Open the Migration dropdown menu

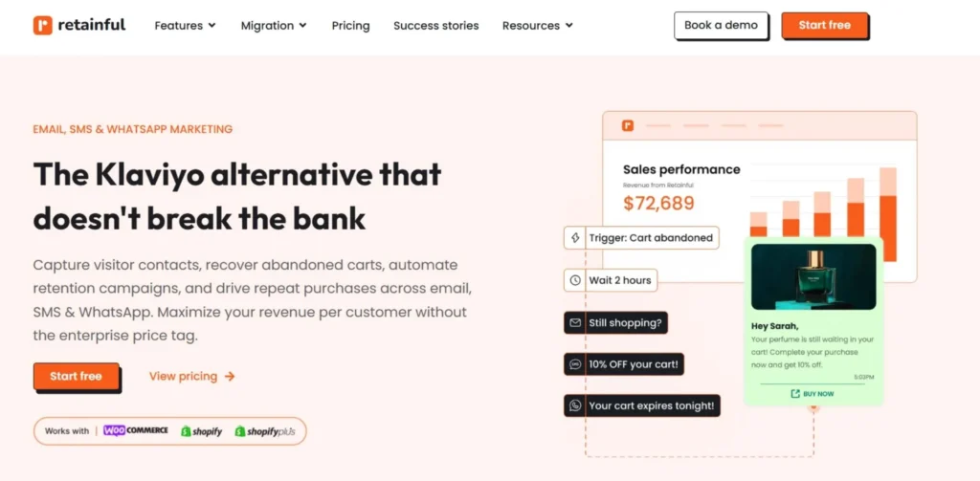tap(274, 26)
